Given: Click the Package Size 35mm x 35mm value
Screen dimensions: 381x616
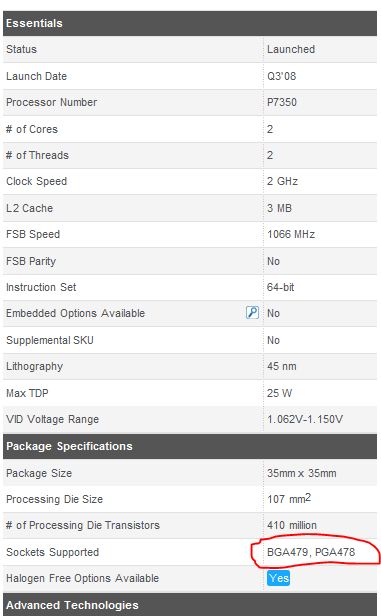Looking at the screenshot, I should (x=302, y=473).
